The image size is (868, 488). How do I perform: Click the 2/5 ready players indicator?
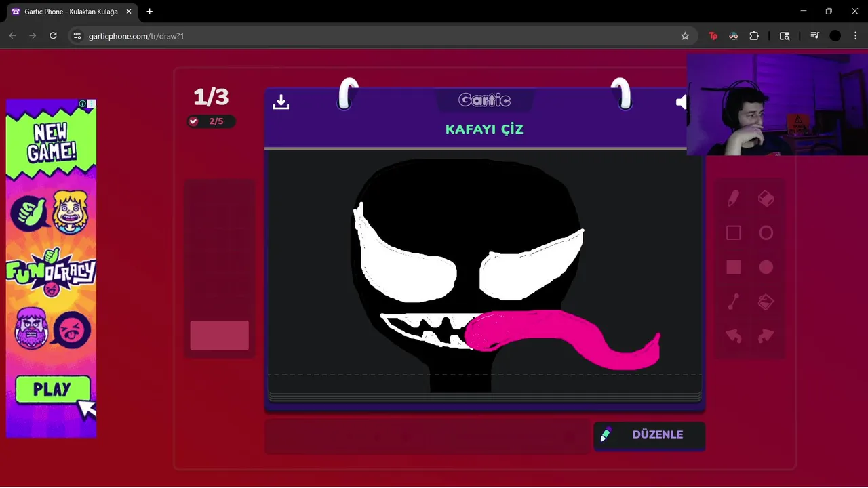click(x=211, y=121)
